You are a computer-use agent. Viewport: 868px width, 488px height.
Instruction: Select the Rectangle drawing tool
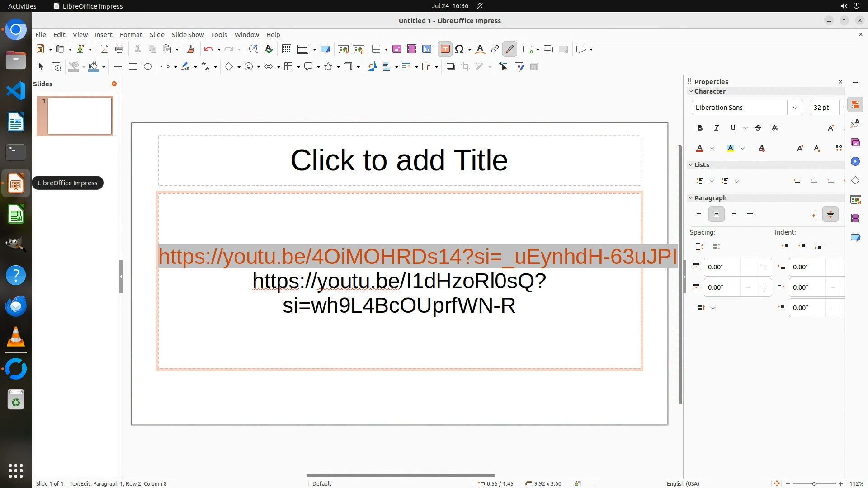(x=133, y=67)
